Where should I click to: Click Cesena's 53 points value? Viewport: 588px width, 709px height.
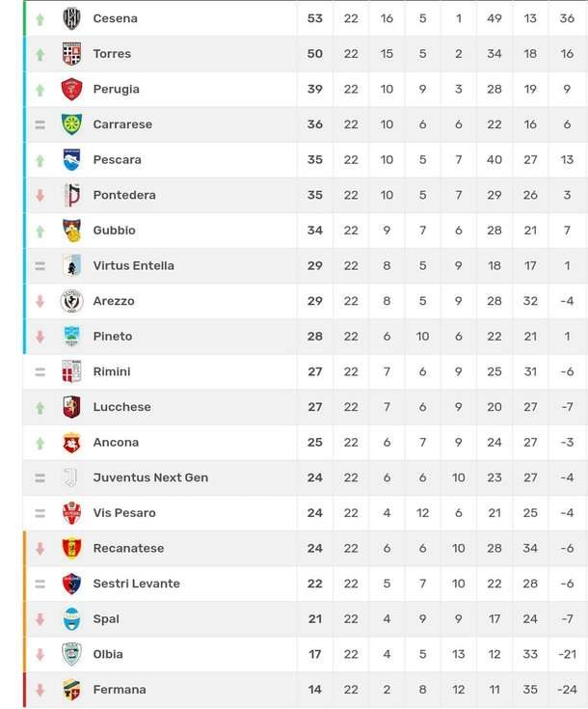click(315, 18)
